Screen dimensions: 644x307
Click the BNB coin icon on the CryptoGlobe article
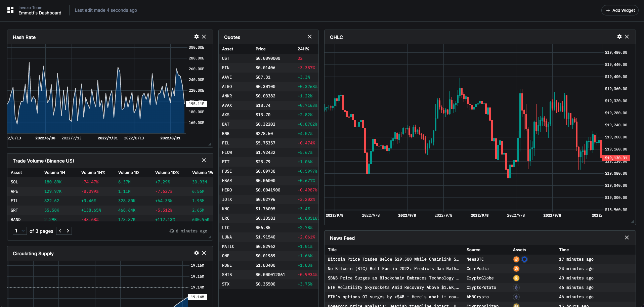pyautogui.click(x=516, y=278)
